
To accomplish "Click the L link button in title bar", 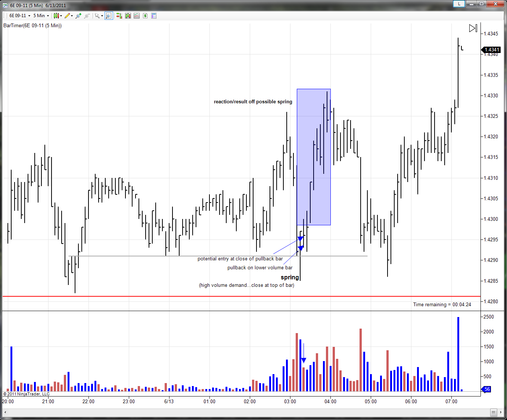I will (x=459, y=4).
